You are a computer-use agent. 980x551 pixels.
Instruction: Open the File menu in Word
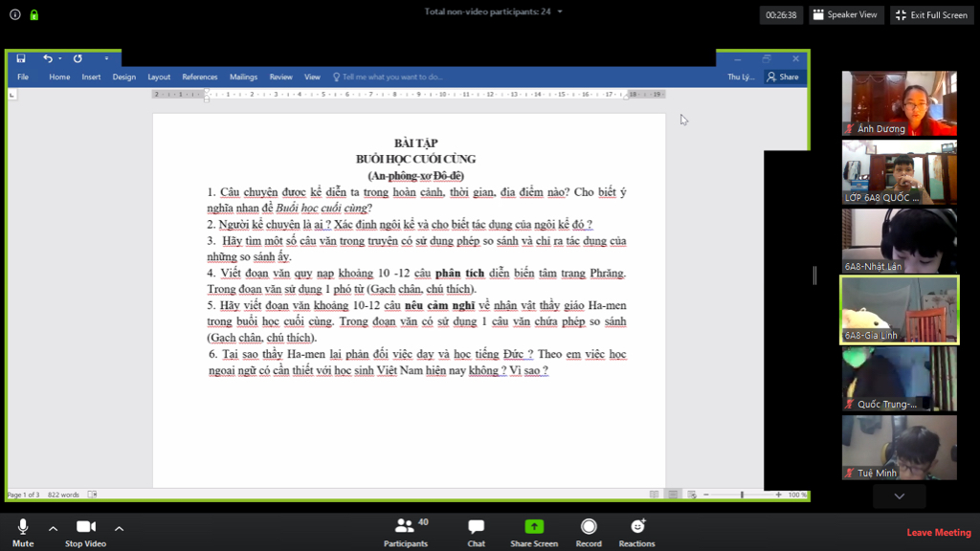(23, 77)
